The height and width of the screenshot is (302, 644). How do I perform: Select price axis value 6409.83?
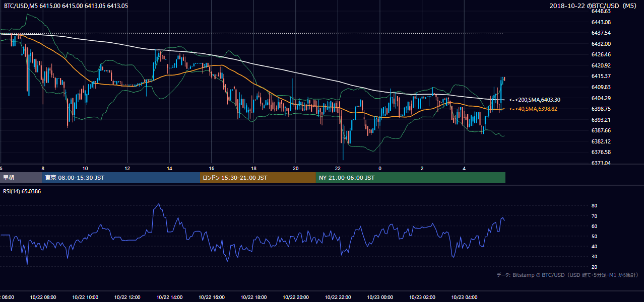601,87
